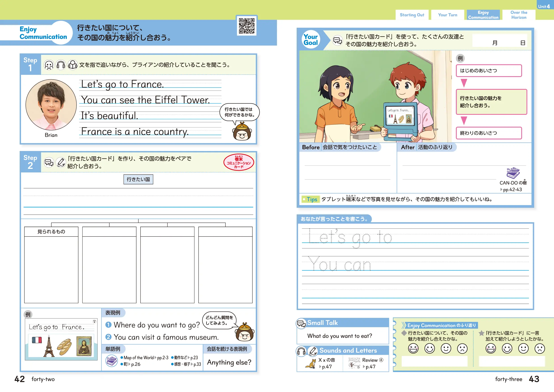The image size is (554, 392).
Task: Click the 行きたい国 label box
Action: click(138, 179)
